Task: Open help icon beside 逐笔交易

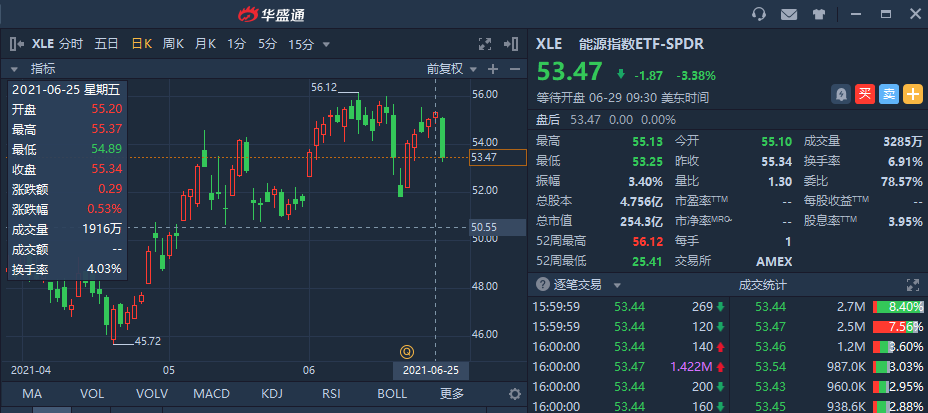Action: pos(543,285)
